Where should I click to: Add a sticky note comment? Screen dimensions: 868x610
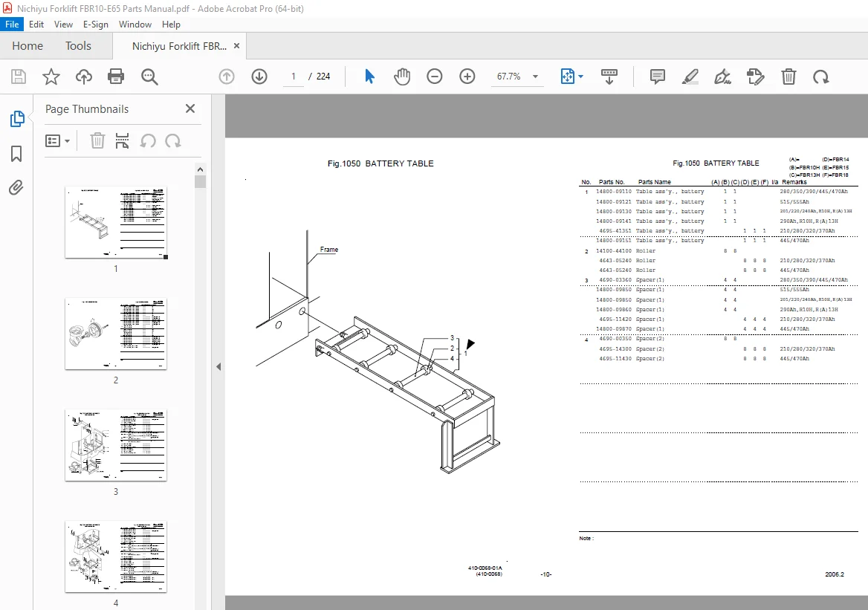click(657, 77)
